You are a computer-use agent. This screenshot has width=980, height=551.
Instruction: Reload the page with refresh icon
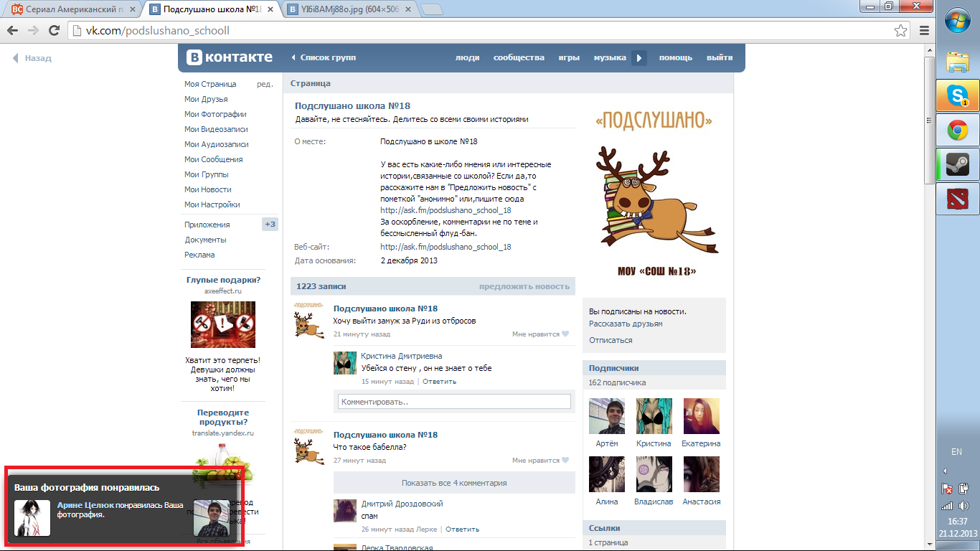pos(54,31)
